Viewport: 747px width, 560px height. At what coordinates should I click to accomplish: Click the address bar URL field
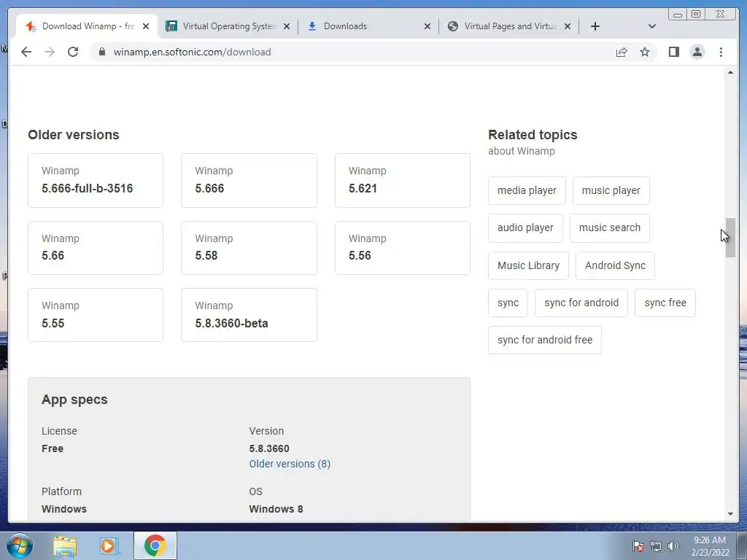click(x=352, y=52)
